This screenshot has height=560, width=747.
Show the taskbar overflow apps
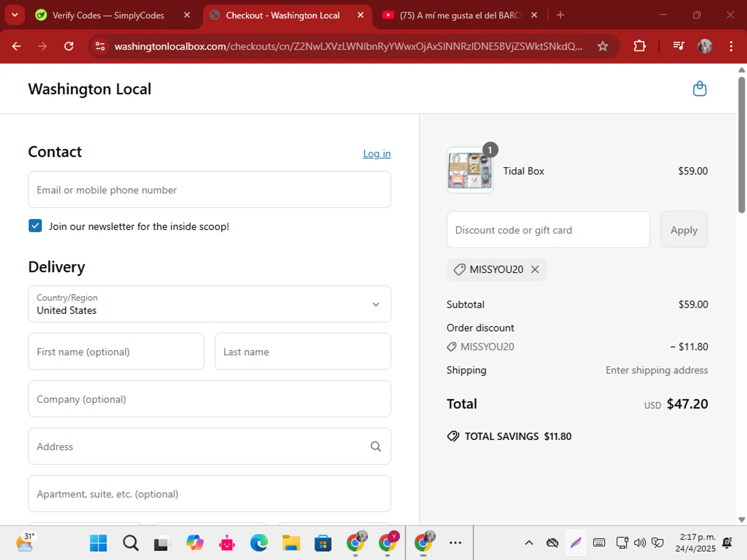point(455,543)
